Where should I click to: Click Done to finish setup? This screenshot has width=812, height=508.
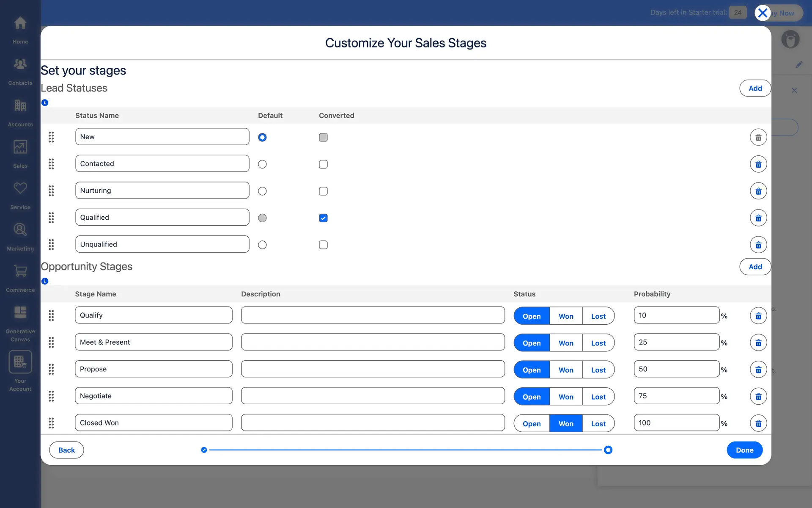(x=744, y=450)
